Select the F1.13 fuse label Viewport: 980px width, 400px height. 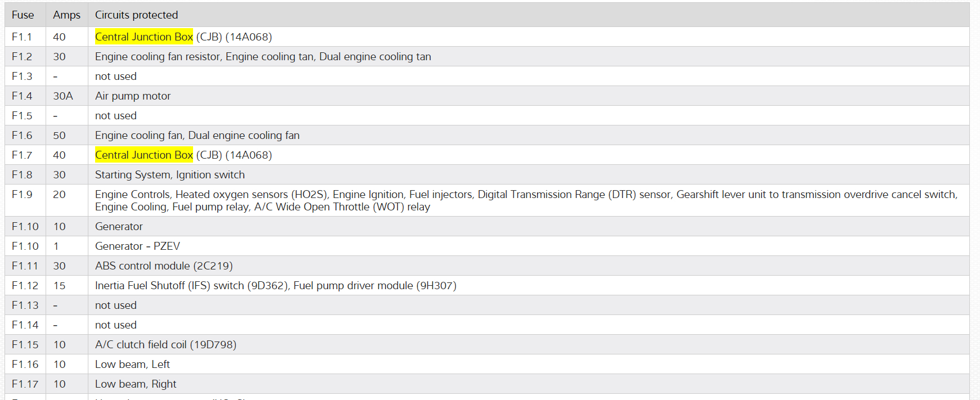tap(25, 305)
